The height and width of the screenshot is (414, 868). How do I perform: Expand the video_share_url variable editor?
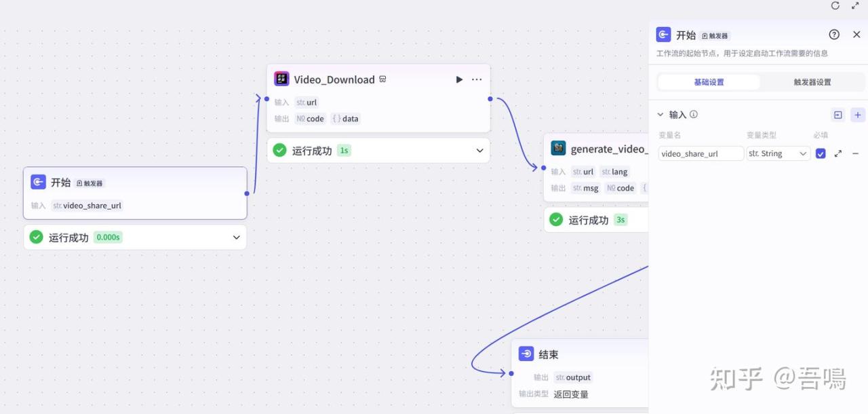838,154
